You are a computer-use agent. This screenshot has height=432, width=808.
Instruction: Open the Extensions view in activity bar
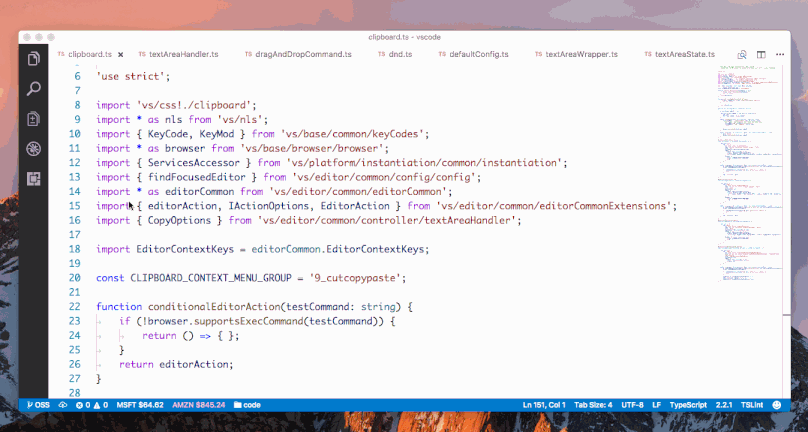pyautogui.click(x=33, y=179)
